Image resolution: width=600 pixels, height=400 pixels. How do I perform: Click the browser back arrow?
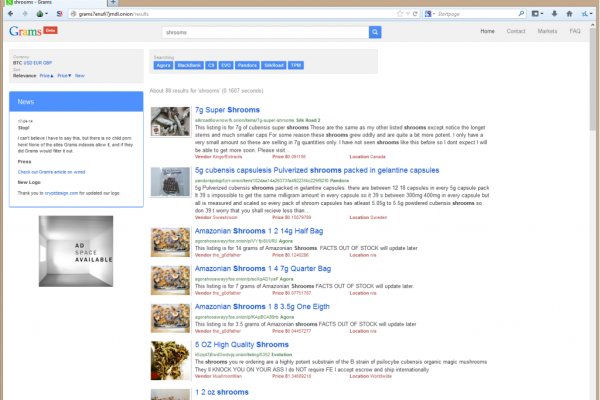point(10,14)
